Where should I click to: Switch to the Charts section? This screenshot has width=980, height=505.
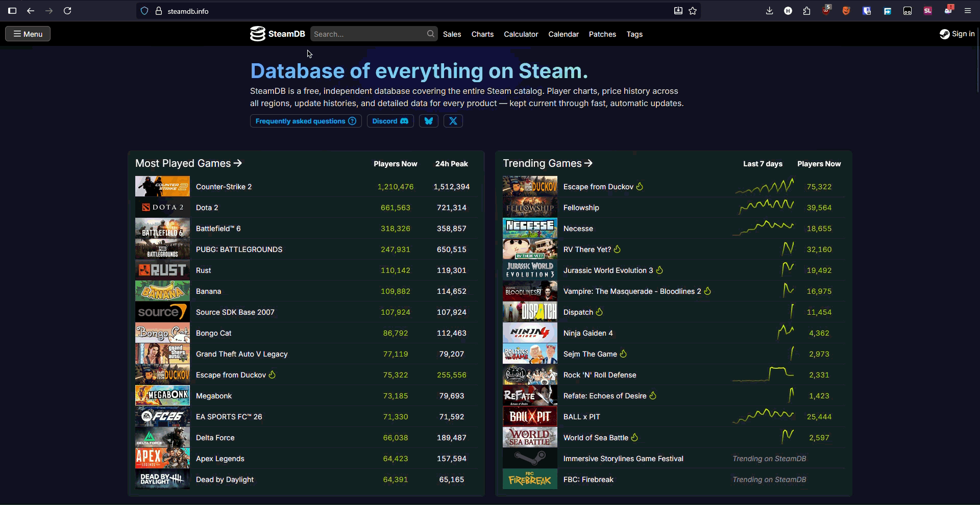pos(482,34)
